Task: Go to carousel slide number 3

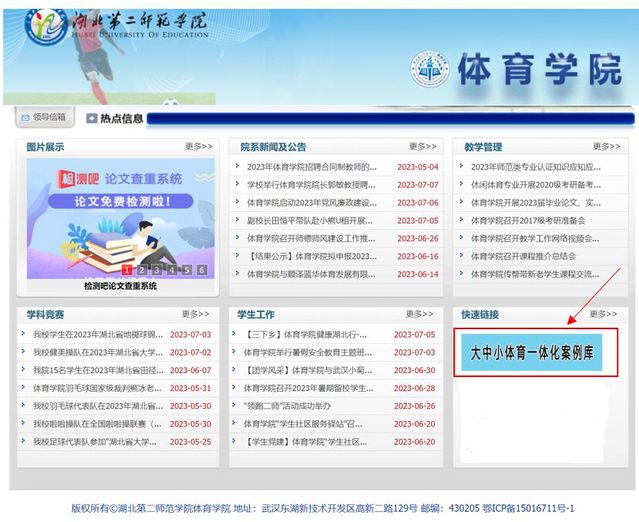Action: [157, 270]
